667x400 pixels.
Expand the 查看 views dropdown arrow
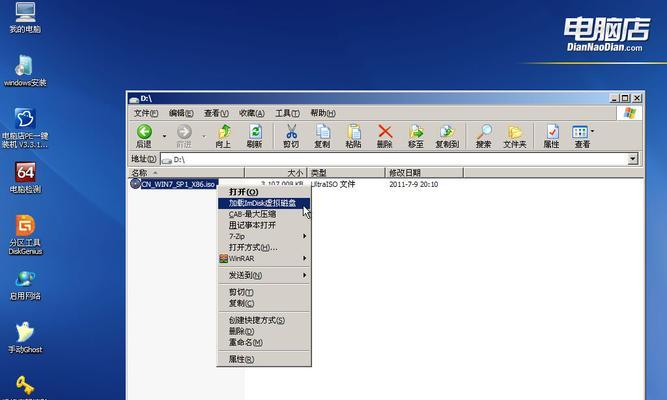(x=593, y=131)
